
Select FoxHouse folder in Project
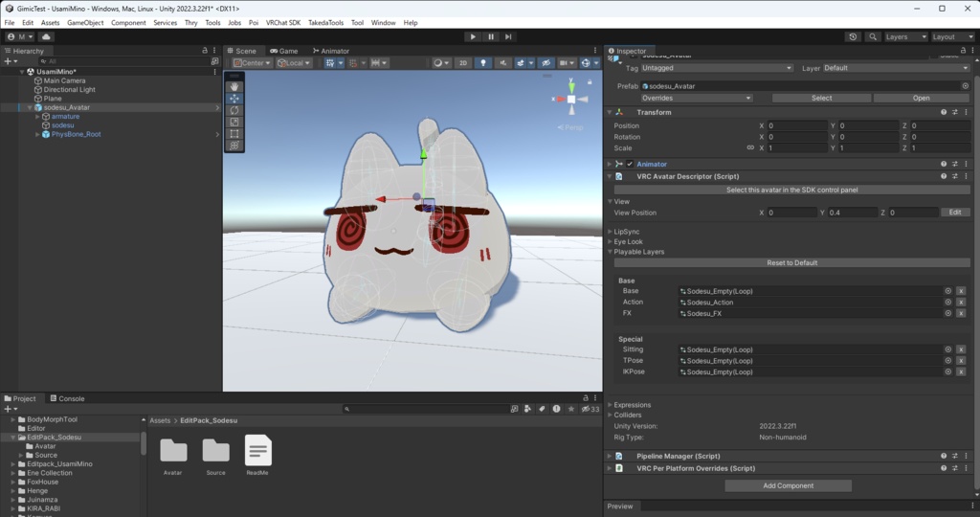pyautogui.click(x=42, y=482)
